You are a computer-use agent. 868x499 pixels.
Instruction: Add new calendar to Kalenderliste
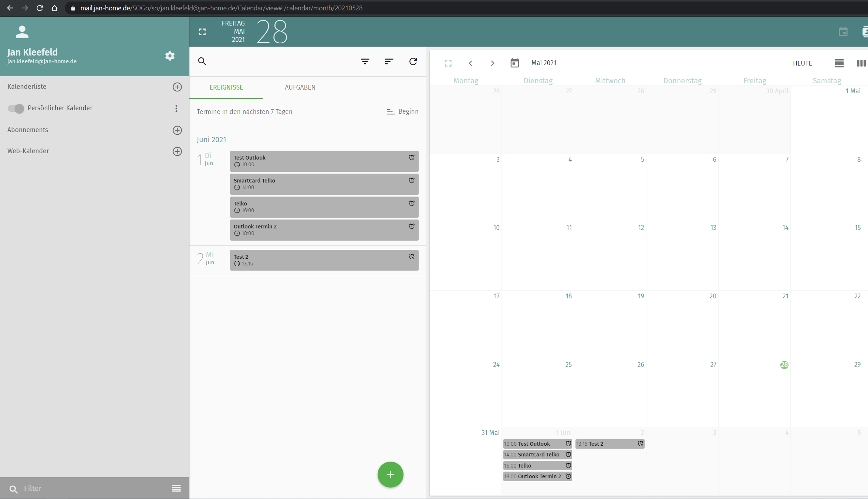(x=177, y=87)
